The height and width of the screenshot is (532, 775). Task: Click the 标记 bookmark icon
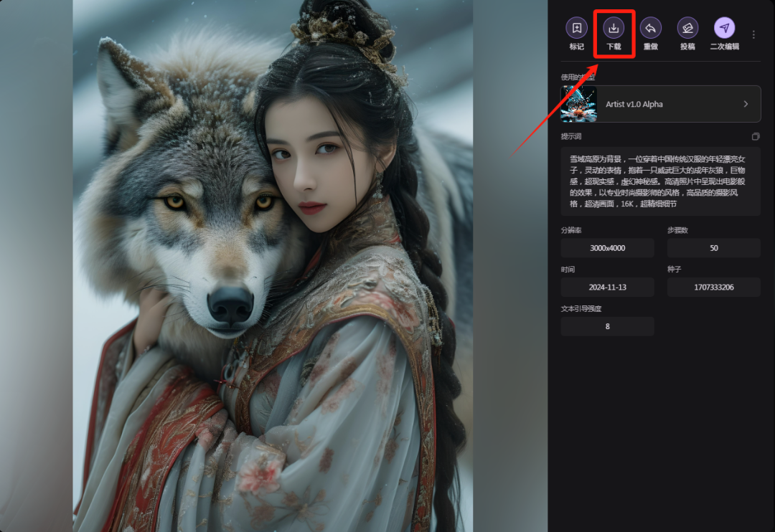(575, 29)
